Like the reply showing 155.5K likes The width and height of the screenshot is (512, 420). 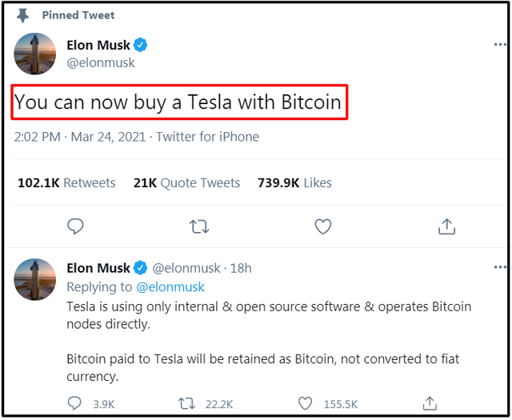(305, 404)
